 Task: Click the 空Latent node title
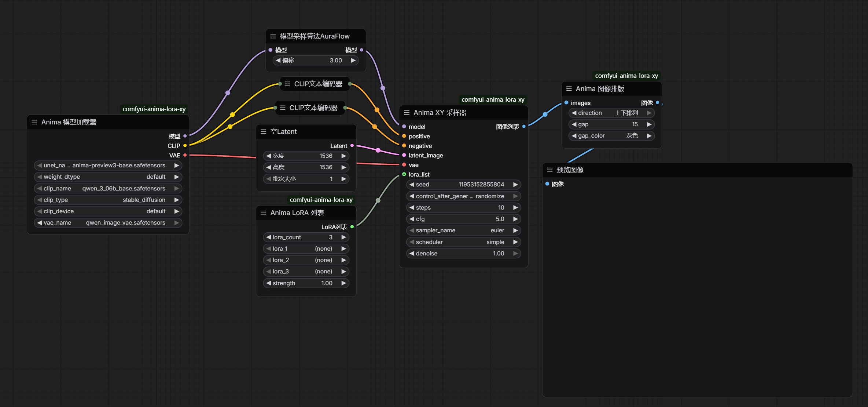coord(283,132)
